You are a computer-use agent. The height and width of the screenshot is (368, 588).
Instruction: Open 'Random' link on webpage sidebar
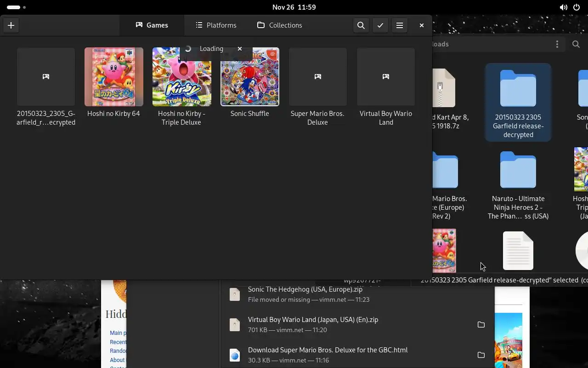[x=118, y=351]
